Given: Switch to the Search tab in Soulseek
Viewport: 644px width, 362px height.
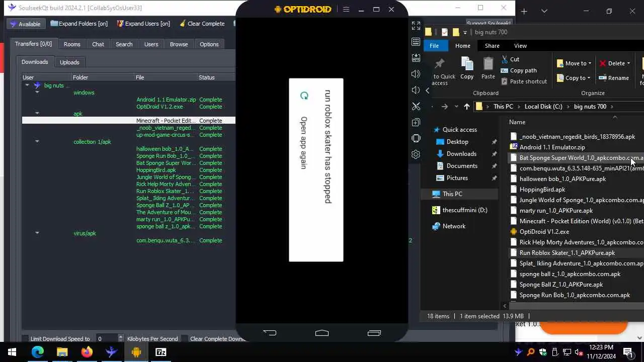Looking at the screenshot, I should pyautogui.click(x=124, y=44).
